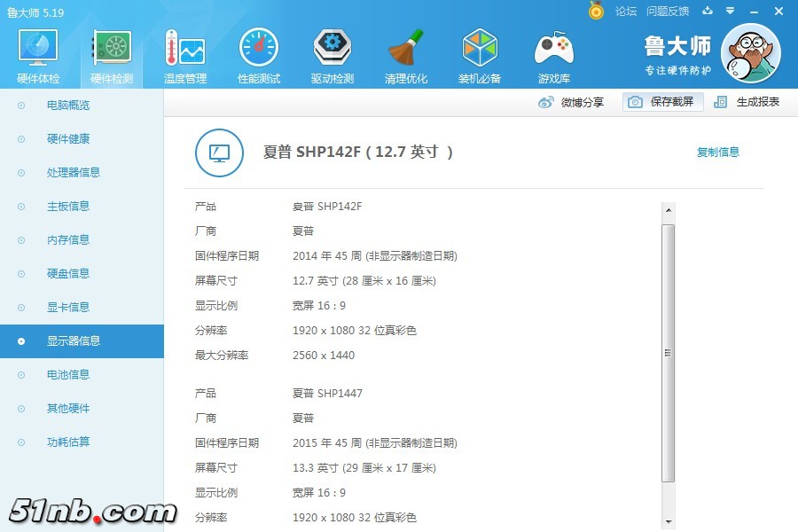This screenshot has height=532, width=798.
Task: Open the title bar main menu dropdown arrow
Action: pyautogui.click(x=730, y=11)
